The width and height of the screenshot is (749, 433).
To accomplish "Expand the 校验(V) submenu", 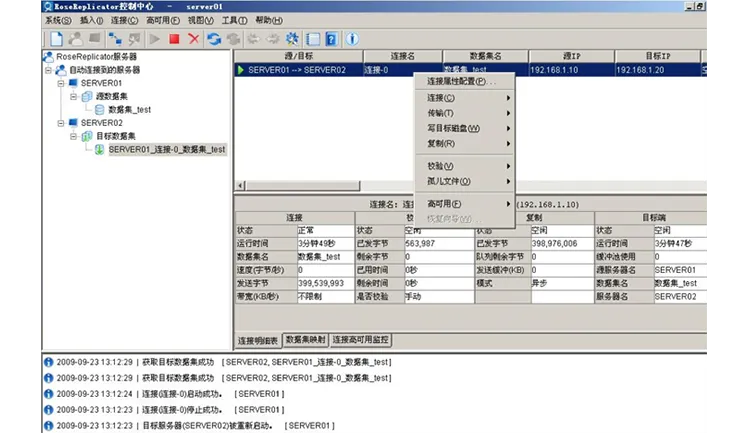I will [x=464, y=166].
